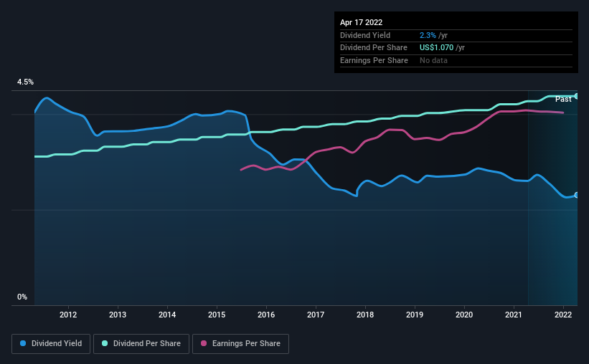Click the 4.5% y-axis label
Viewport: 589px width, 364px height.
25,82
